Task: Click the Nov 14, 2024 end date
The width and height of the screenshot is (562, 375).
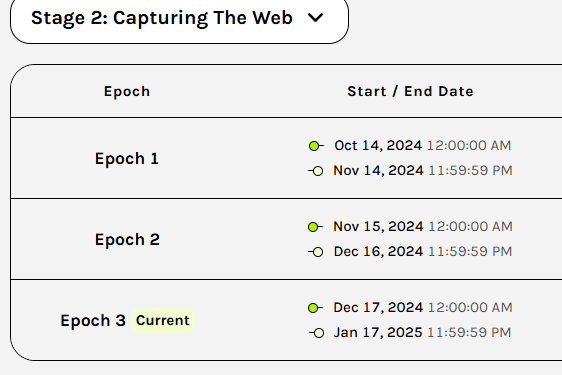Action: coord(378,171)
